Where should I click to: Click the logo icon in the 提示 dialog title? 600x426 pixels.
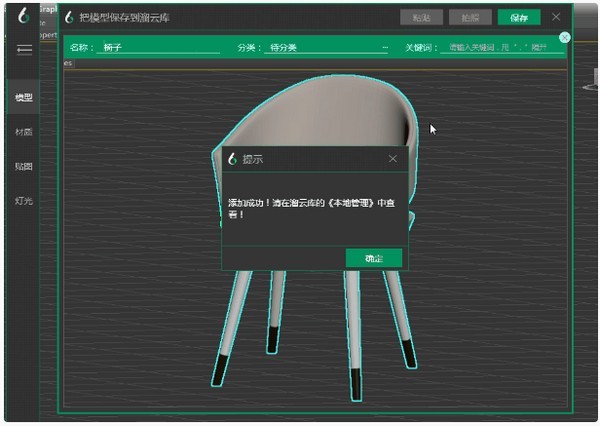pyautogui.click(x=232, y=158)
